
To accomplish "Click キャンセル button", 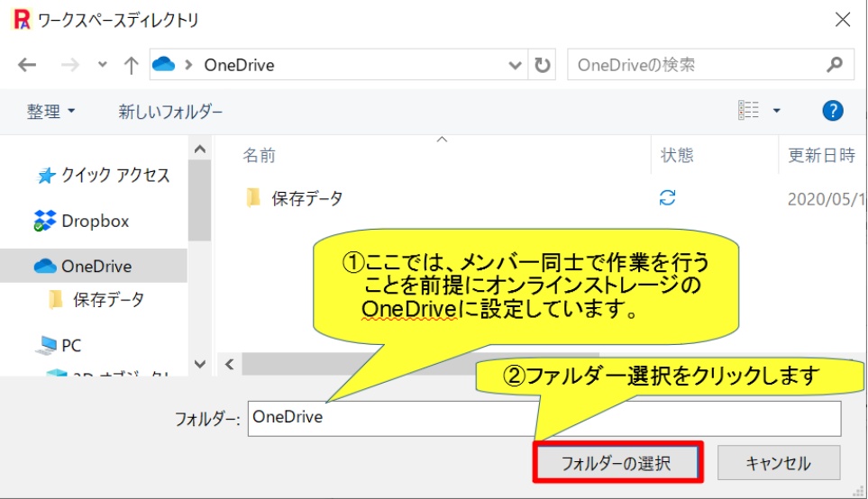I will coord(779,462).
